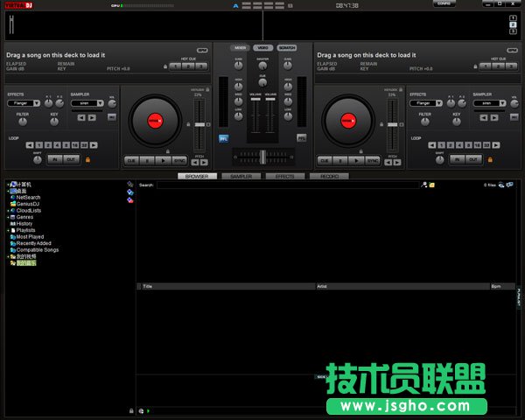
Task: Click the blue folder icon right of tree
Action: [x=130, y=192]
